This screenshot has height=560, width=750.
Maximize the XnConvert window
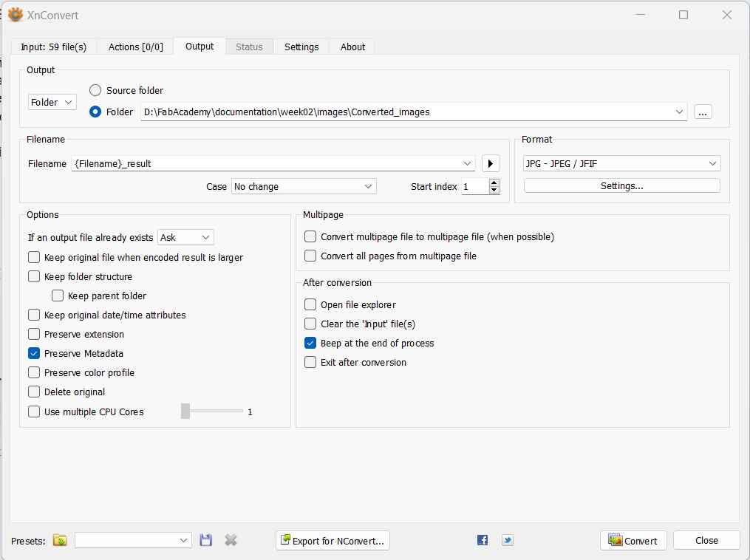click(x=683, y=15)
